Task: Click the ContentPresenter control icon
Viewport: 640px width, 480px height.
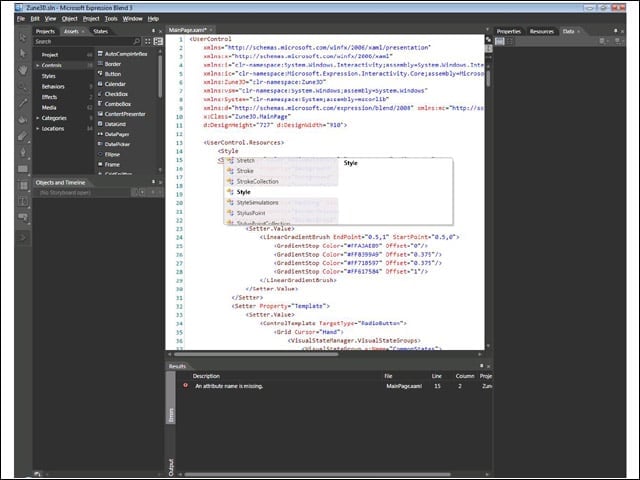Action: 100,114
